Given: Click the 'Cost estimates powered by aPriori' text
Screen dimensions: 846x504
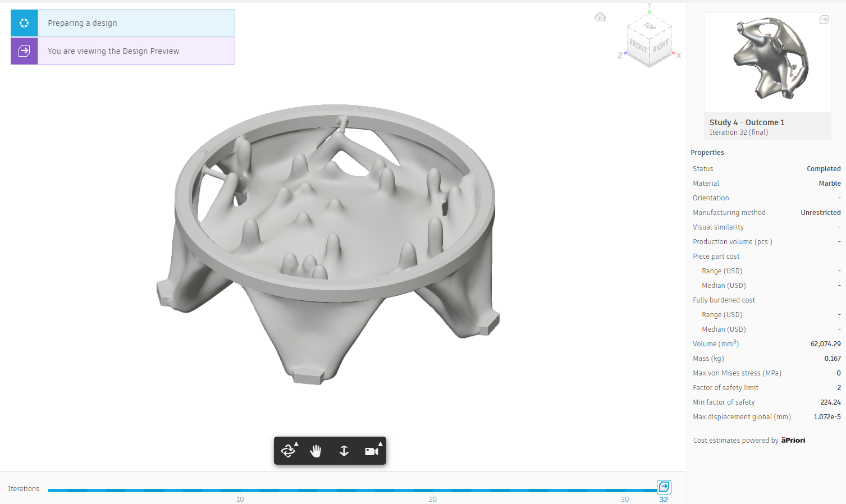Looking at the screenshot, I should pyautogui.click(x=749, y=441).
